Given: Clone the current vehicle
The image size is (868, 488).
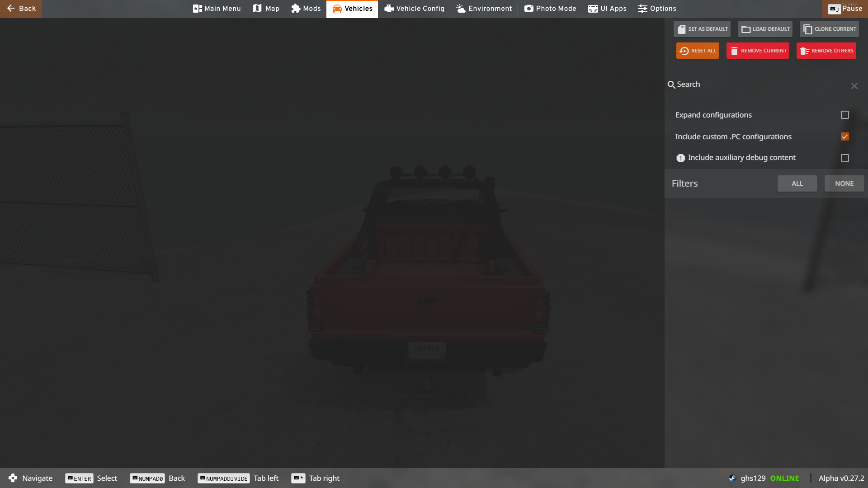Looking at the screenshot, I should (829, 29).
